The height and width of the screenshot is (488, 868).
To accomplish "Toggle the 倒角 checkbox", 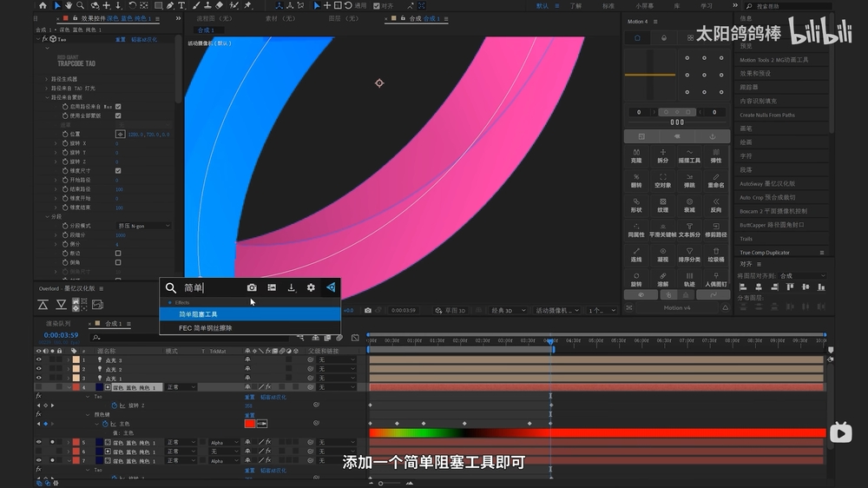I will pyautogui.click(x=118, y=262).
